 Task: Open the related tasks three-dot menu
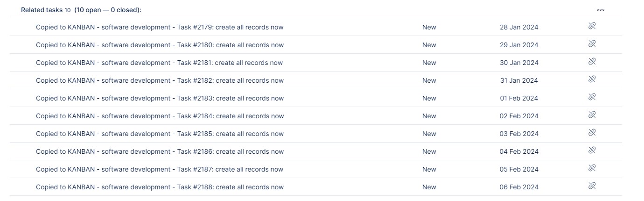point(601,10)
